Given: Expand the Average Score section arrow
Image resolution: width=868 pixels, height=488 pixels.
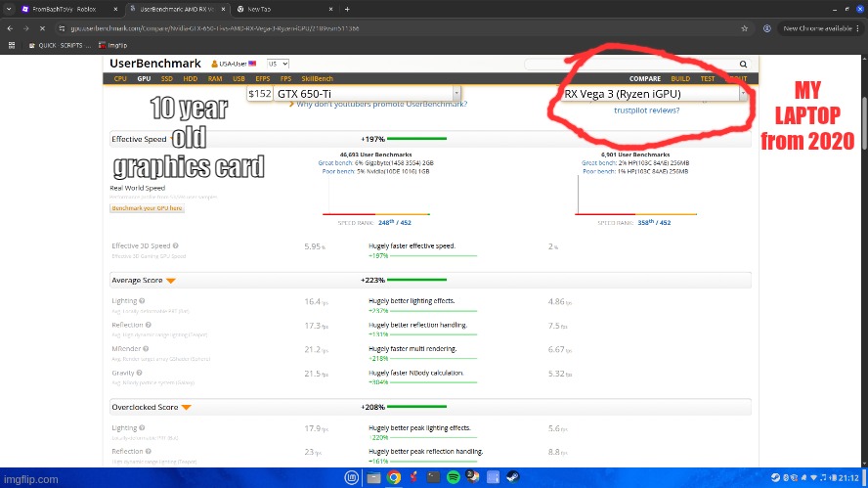Looking at the screenshot, I should (x=171, y=281).
